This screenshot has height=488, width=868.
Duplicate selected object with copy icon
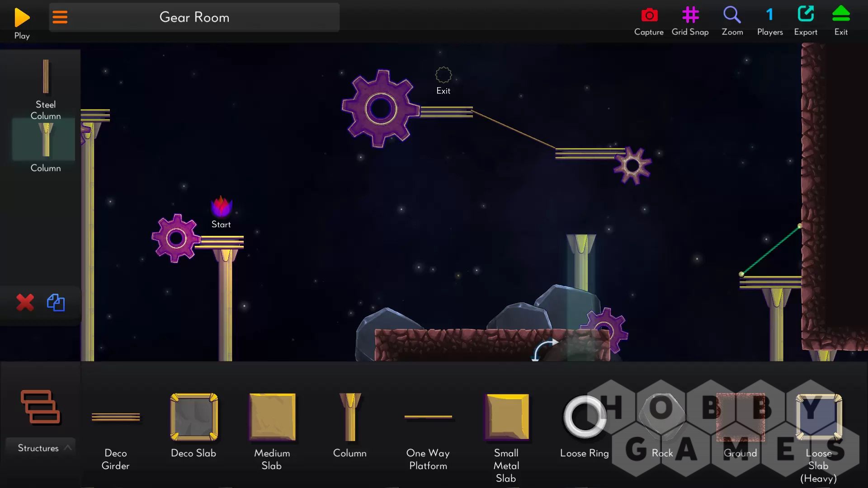[x=56, y=302]
